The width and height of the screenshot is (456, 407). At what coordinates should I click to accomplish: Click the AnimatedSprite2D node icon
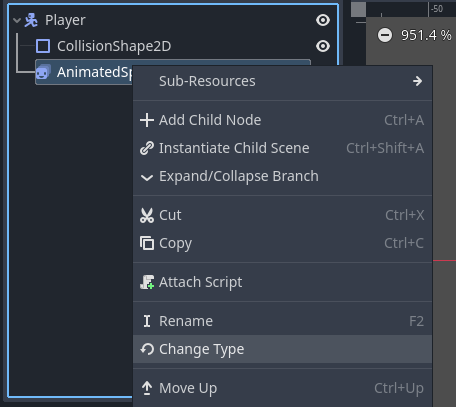(x=43, y=72)
